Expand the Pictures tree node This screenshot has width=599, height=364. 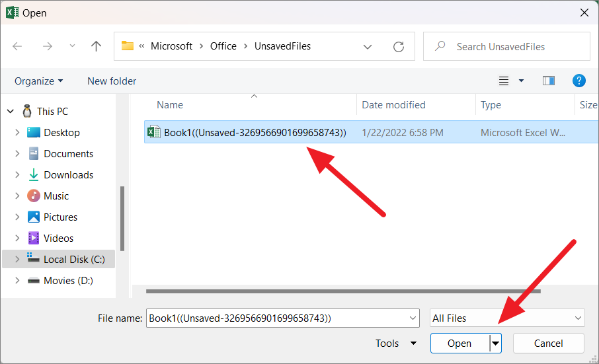click(17, 217)
